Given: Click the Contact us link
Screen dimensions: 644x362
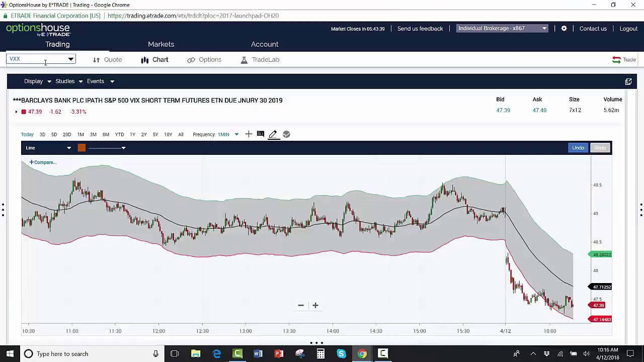Looking at the screenshot, I should pyautogui.click(x=593, y=29).
